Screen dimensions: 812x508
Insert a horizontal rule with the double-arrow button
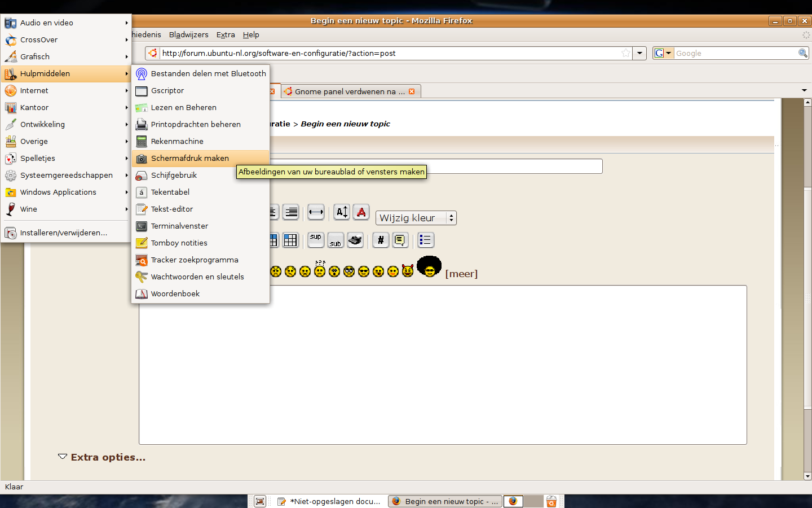coord(316,212)
